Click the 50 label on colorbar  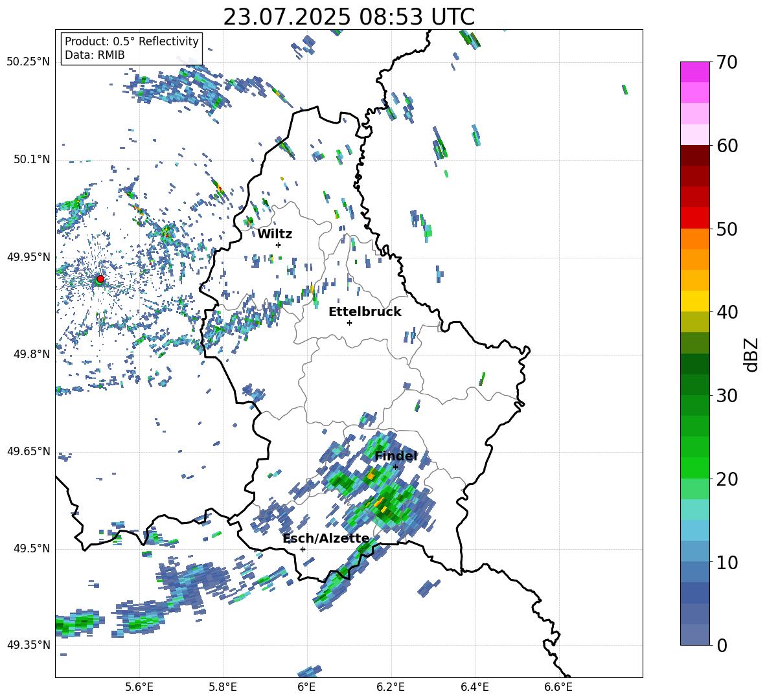coord(727,229)
